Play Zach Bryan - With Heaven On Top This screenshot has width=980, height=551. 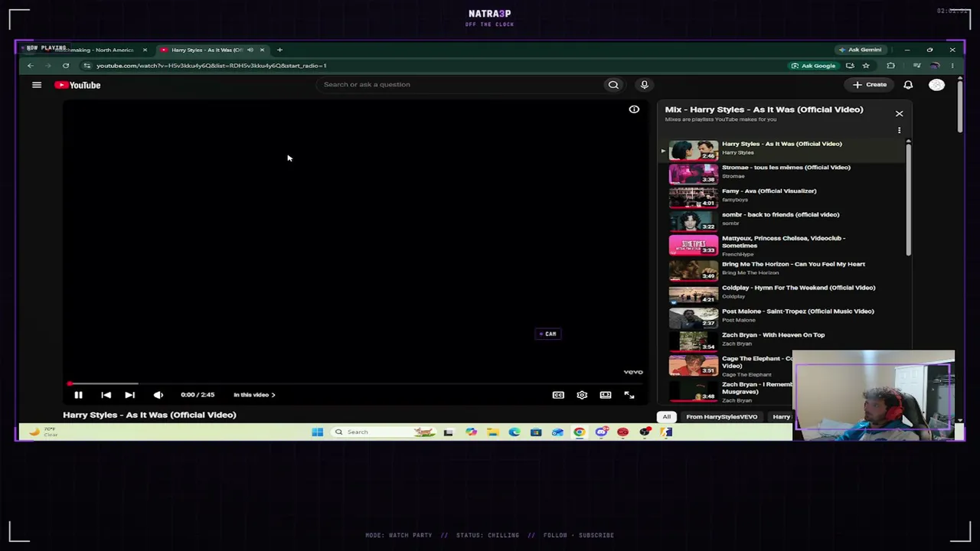tap(773, 335)
